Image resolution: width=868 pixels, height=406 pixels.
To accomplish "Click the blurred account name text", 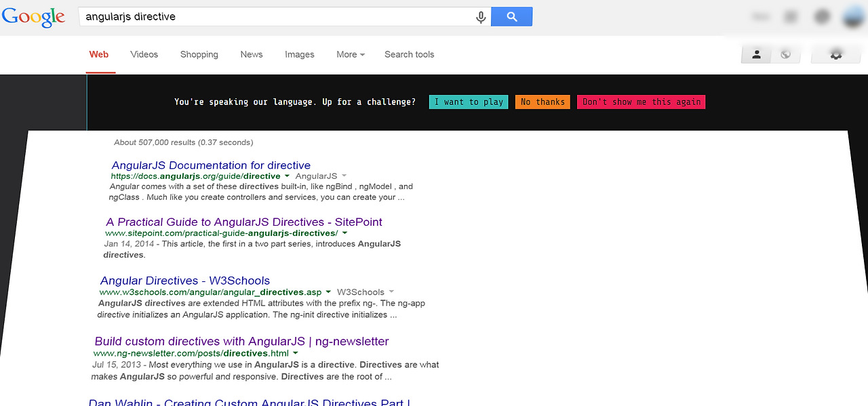I will [x=761, y=17].
